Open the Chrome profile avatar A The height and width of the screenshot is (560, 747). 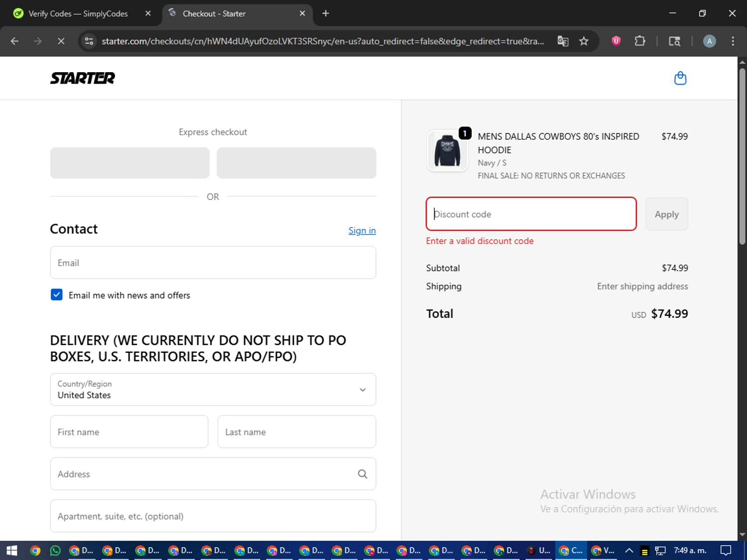(x=709, y=41)
